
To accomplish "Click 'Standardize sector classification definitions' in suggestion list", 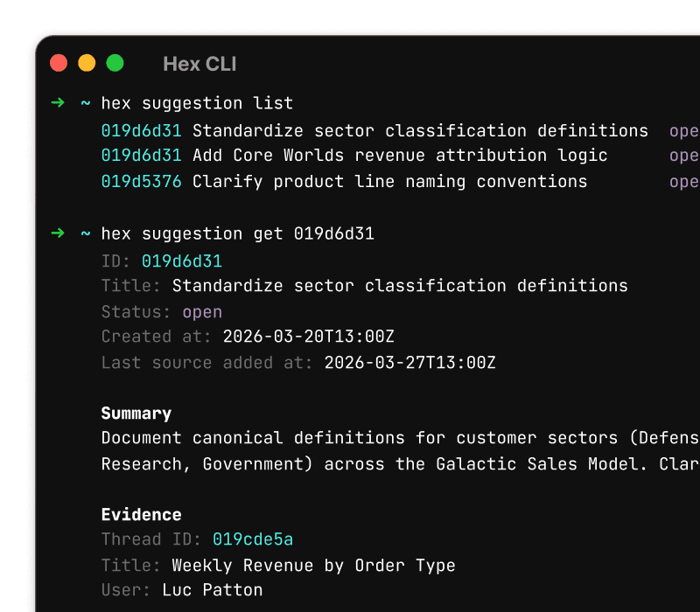I will (420, 130).
